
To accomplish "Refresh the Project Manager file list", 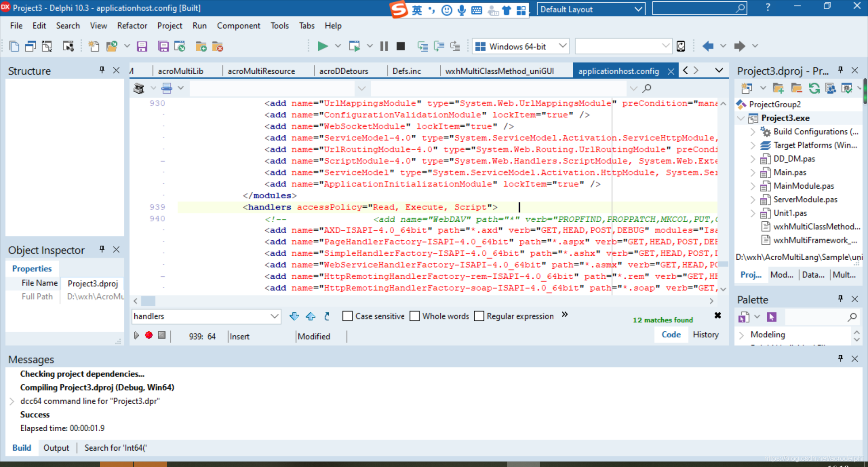I will tap(815, 88).
